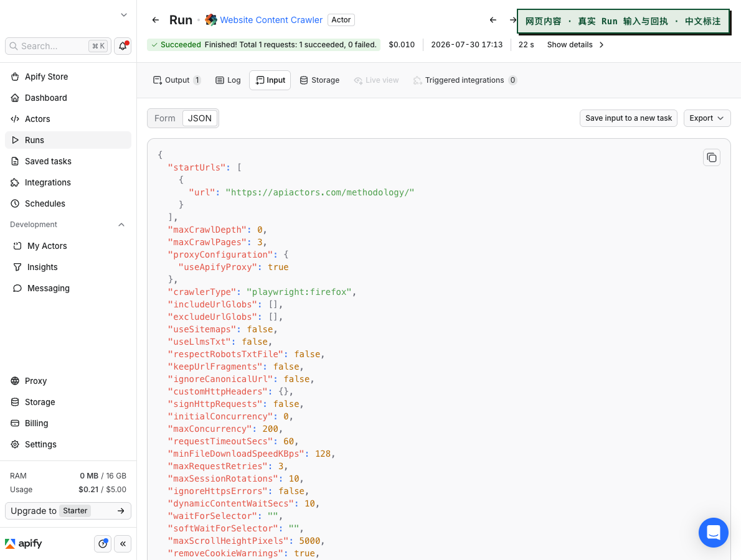741x560 pixels.
Task: Click the Dashboard home icon
Action: tap(15, 98)
